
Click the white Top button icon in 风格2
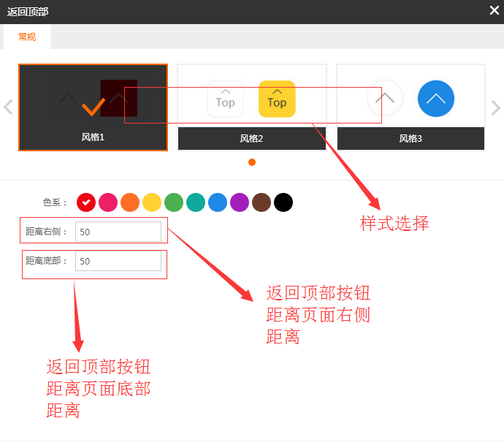tap(225, 99)
